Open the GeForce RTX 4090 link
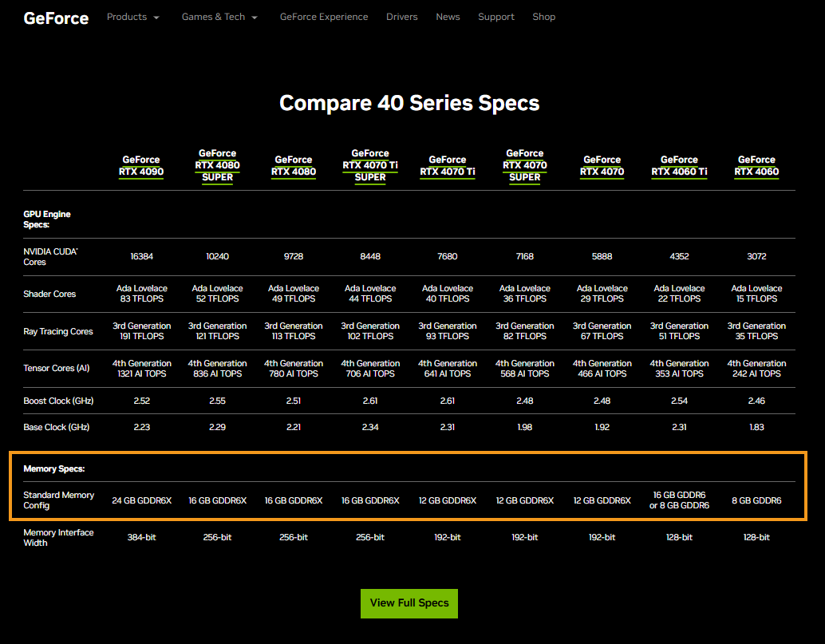825x644 pixels. click(x=141, y=166)
